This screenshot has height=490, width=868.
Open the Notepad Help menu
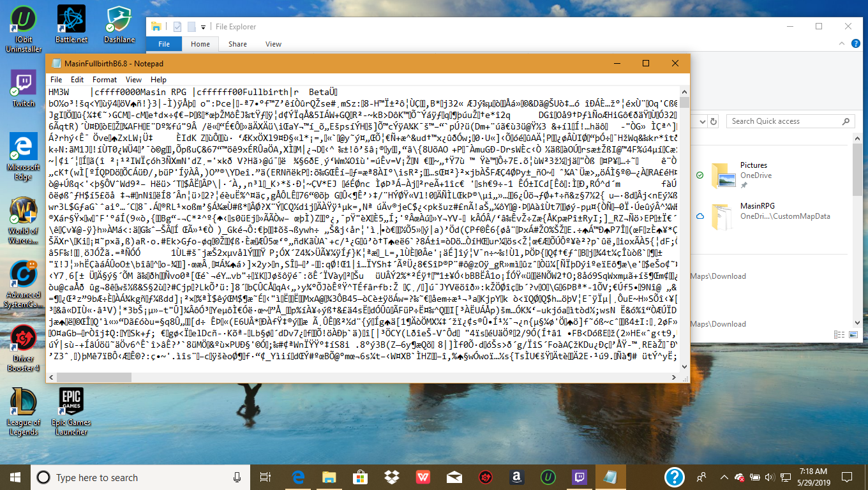pyautogui.click(x=158, y=80)
